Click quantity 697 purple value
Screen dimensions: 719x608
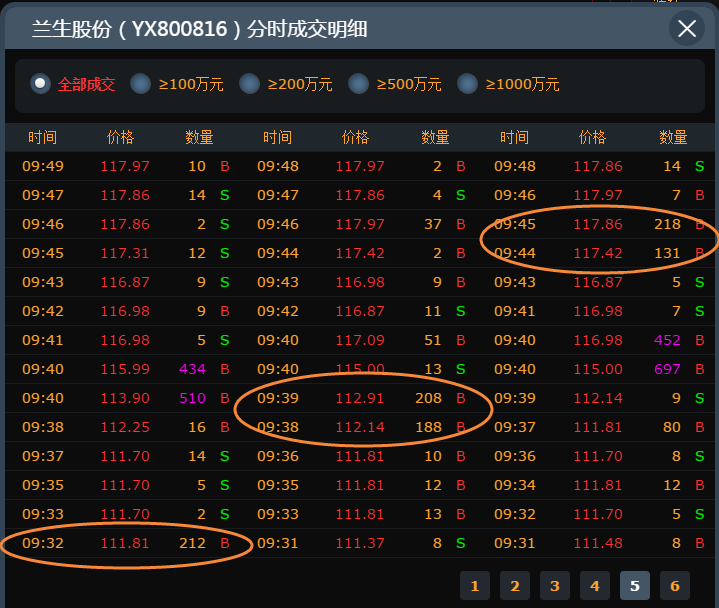pos(667,369)
